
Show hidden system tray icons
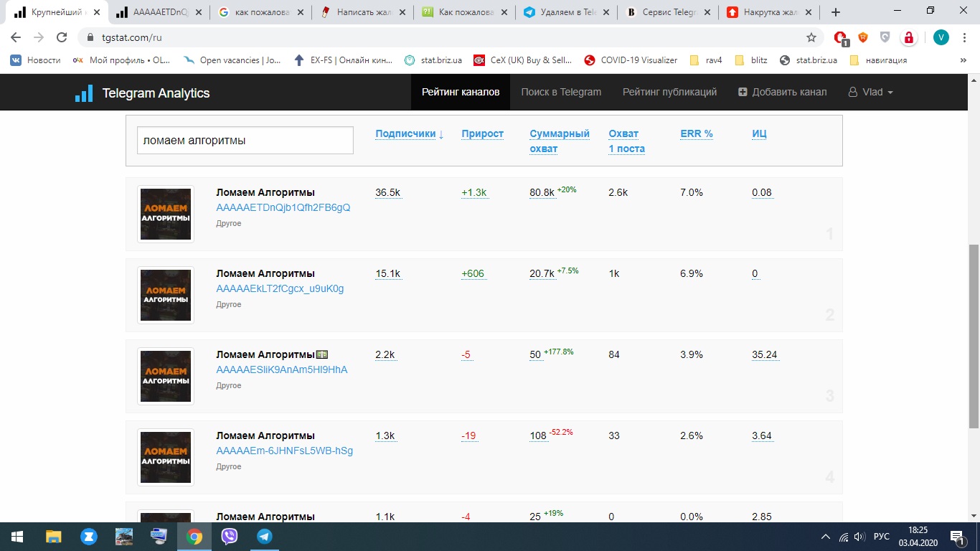[x=826, y=537]
